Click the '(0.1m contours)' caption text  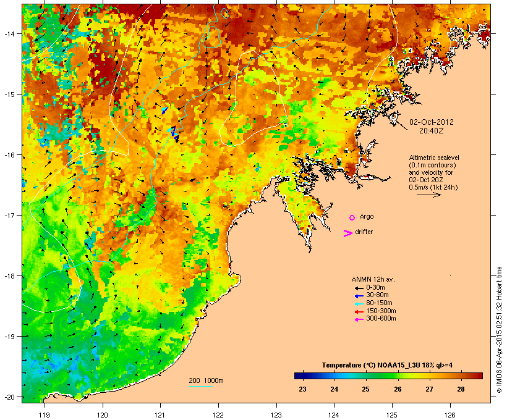(x=432, y=165)
